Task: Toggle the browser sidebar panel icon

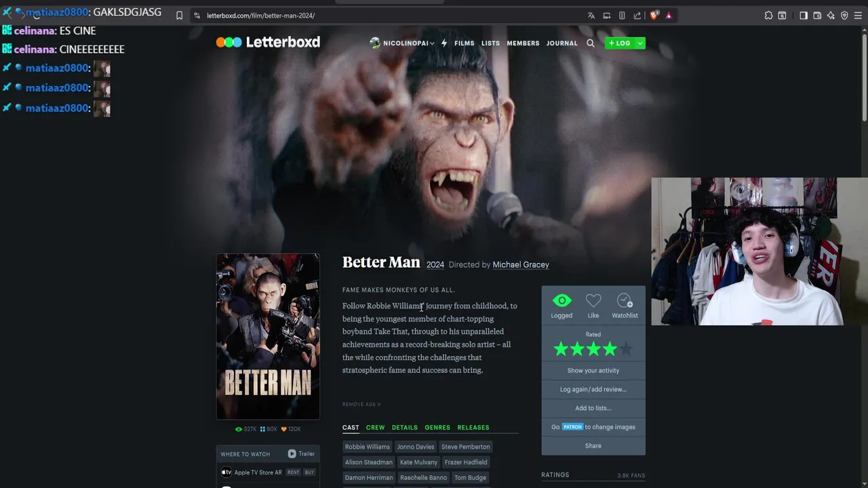Action: pos(804,16)
